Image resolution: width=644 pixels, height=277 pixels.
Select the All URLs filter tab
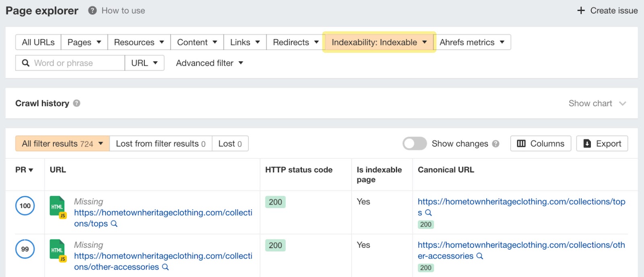(x=38, y=42)
